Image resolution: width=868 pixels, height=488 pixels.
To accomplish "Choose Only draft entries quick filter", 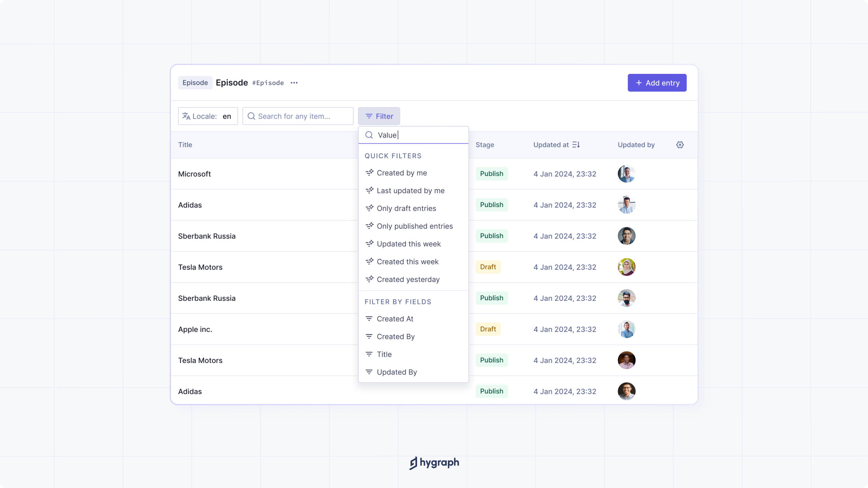I will click(406, 208).
